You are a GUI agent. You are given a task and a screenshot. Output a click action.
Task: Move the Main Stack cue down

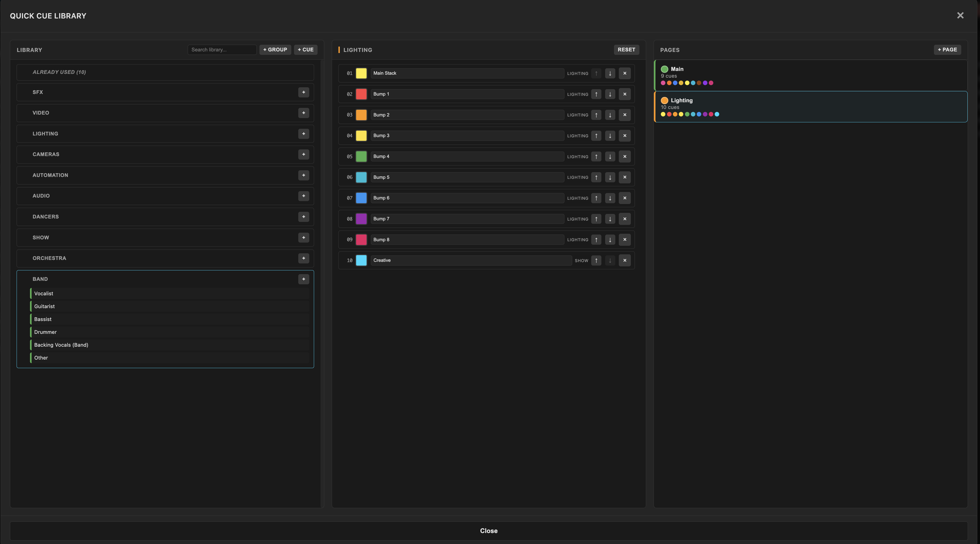(x=610, y=73)
